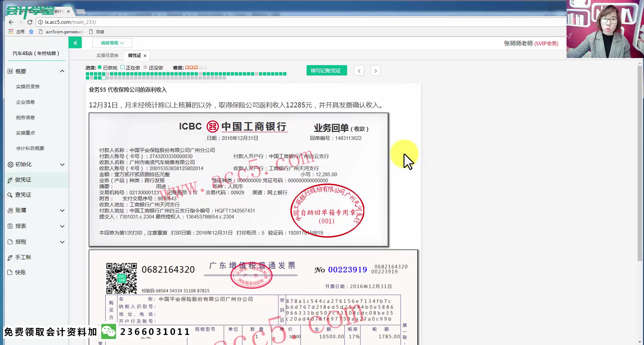Click the 小写：12,285.00 amount on receipt
Viewport: 644px width, 345px height.
(319, 175)
